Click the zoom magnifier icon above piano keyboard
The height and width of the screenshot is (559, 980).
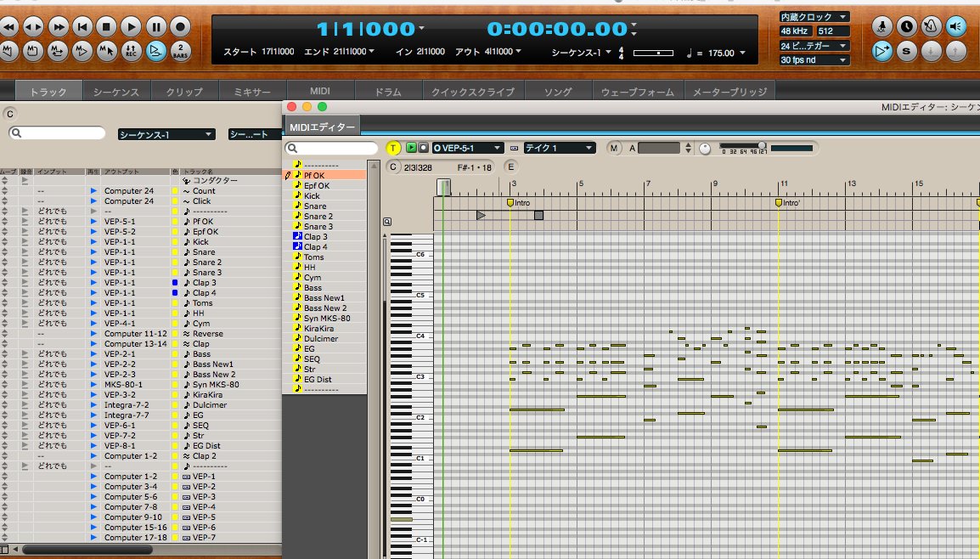[x=387, y=222]
